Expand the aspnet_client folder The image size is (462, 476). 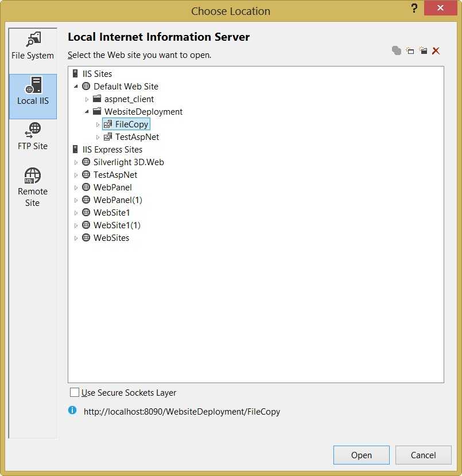click(87, 99)
